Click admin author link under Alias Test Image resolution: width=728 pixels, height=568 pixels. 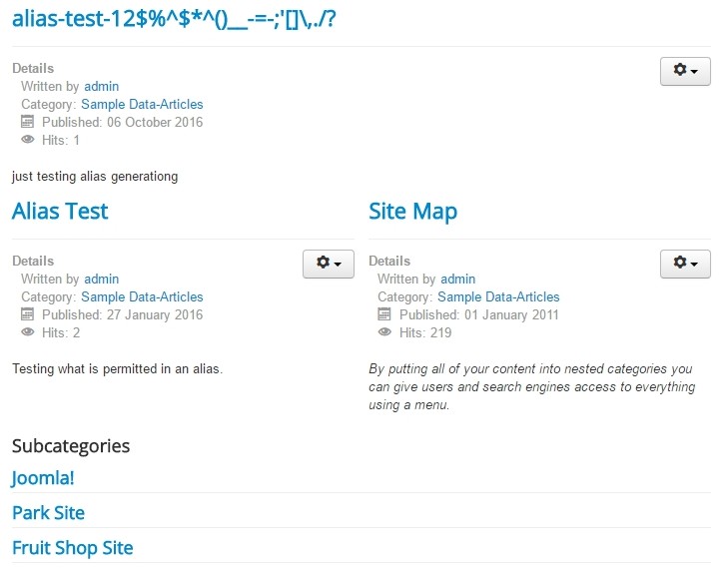coord(101,279)
